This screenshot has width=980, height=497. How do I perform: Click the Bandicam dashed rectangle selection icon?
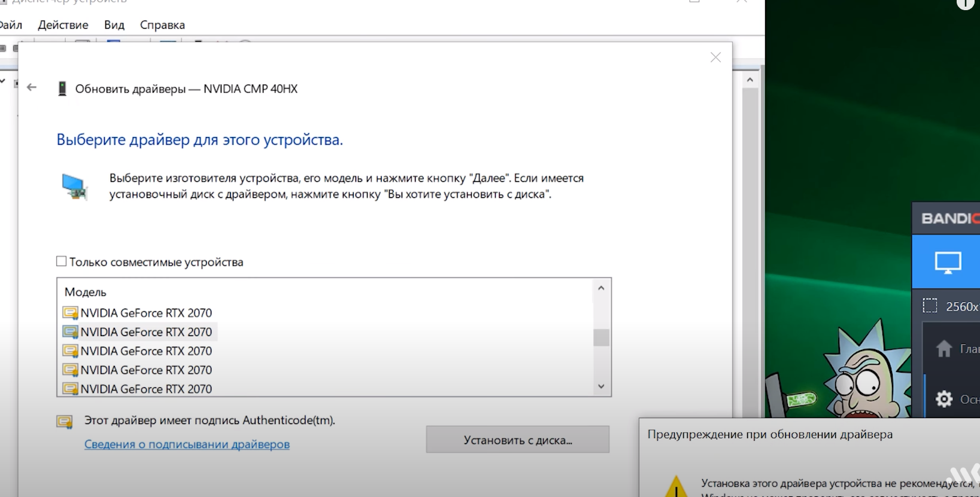point(930,306)
